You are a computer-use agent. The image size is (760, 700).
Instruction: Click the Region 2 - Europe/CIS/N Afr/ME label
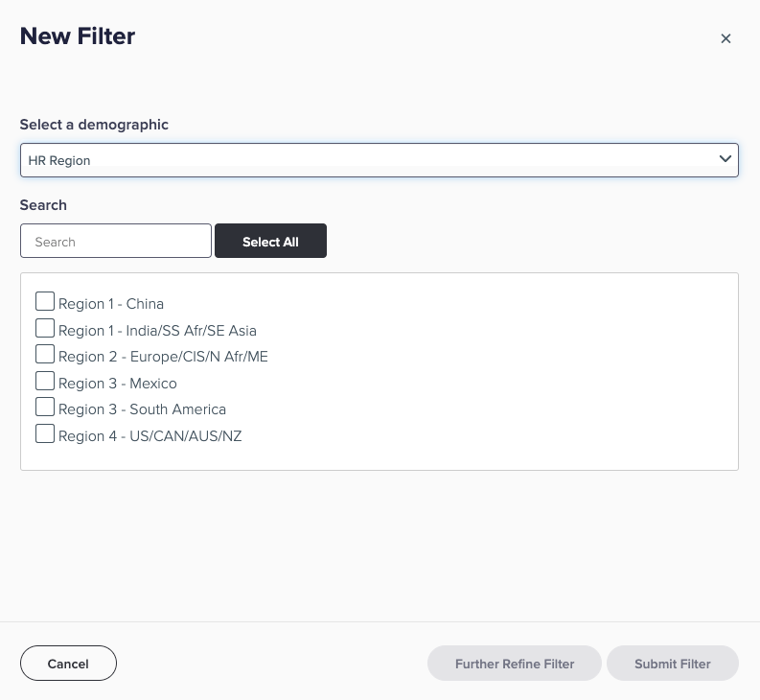163,357
